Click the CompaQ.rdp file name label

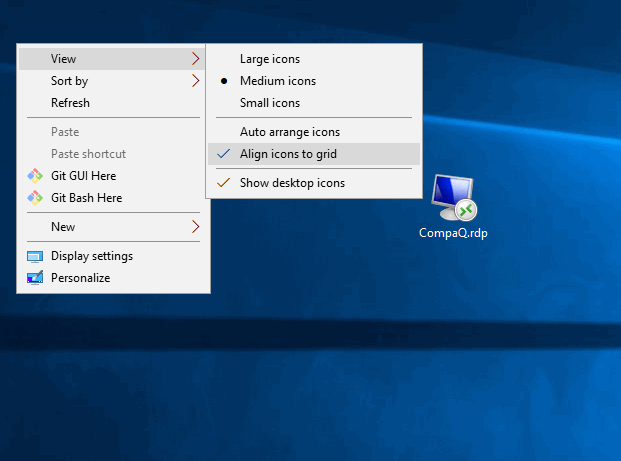point(453,233)
